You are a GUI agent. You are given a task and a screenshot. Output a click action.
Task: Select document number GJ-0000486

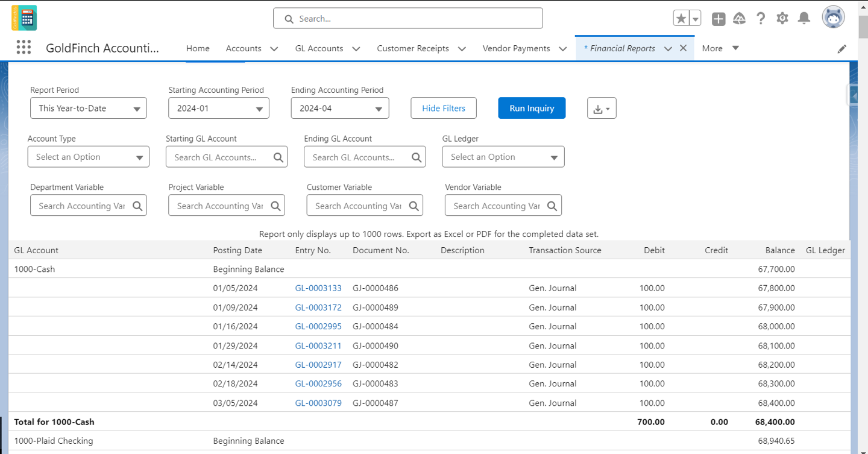tap(376, 288)
